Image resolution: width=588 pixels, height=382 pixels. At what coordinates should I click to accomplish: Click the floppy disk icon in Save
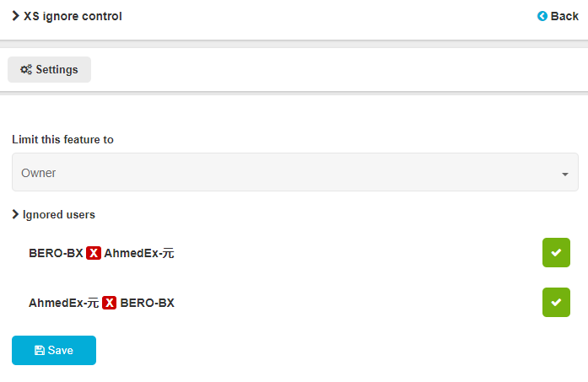tap(39, 351)
